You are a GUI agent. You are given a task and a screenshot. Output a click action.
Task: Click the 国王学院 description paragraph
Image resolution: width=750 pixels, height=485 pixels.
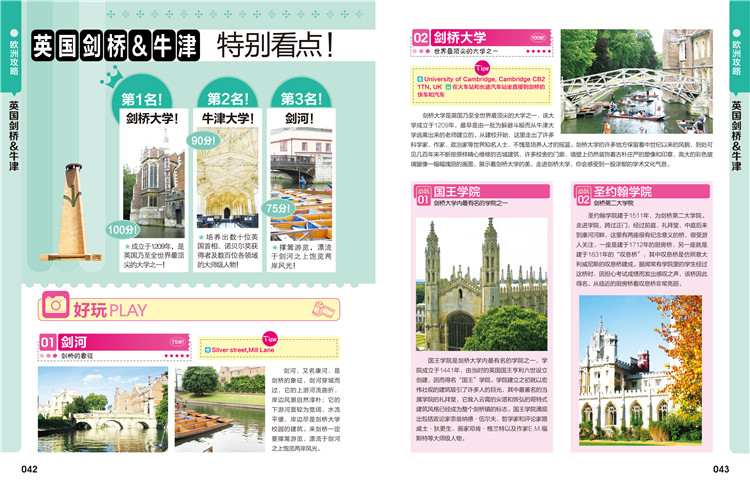(x=482, y=399)
